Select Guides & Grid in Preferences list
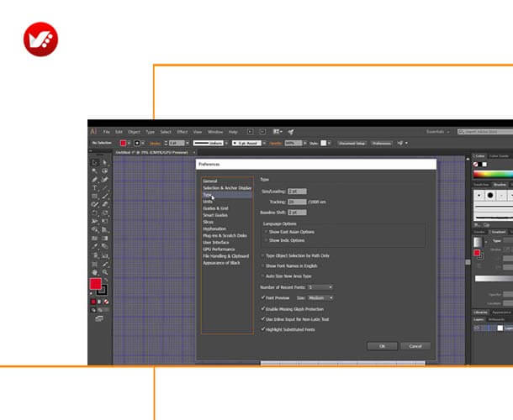Image resolution: width=513 pixels, height=420 pixels. (x=215, y=208)
